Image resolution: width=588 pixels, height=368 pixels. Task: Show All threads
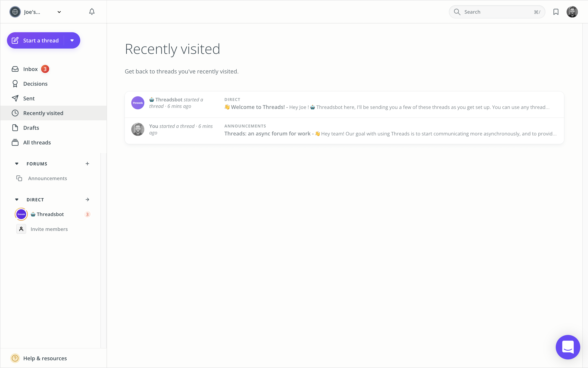click(x=37, y=142)
